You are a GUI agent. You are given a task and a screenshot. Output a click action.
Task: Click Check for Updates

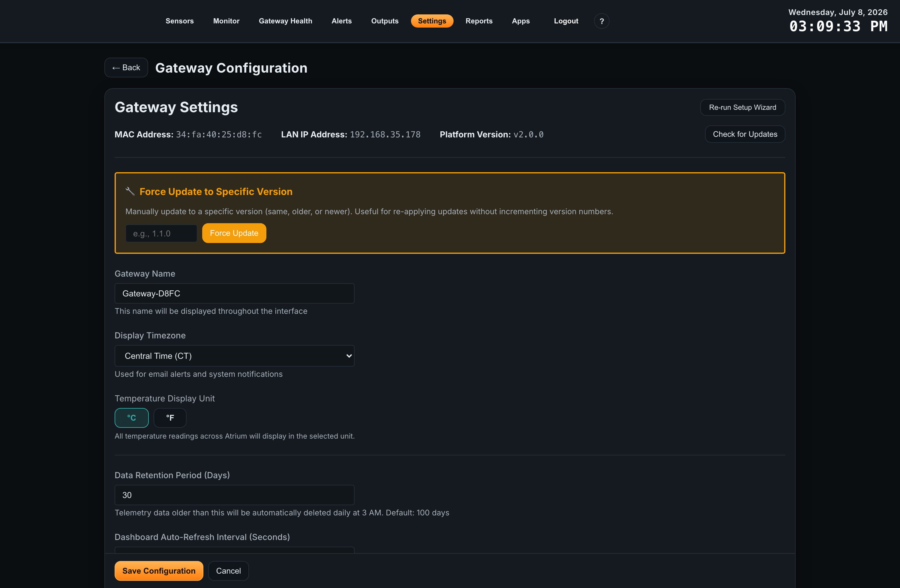coord(745,134)
